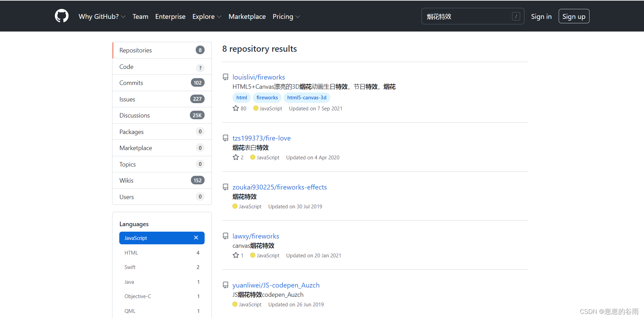Click the '烟花表白特效' description text
Image resolution: width=644 pixels, height=318 pixels.
click(x=251, y=148)
